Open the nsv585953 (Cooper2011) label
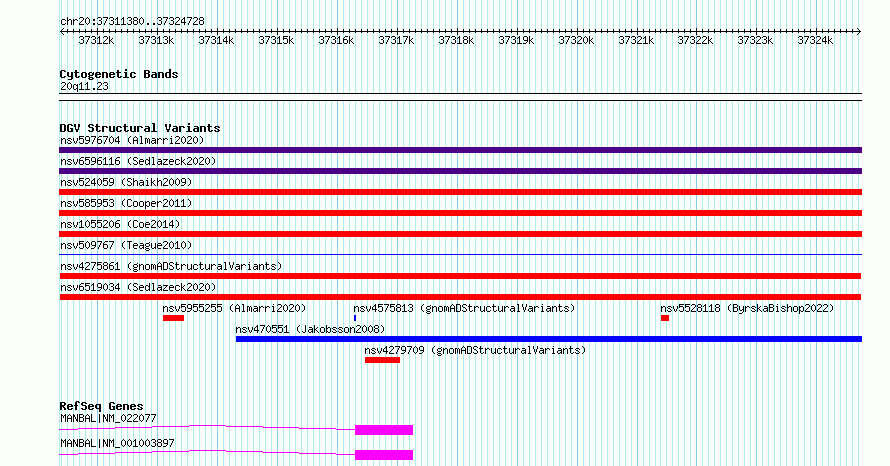 point(126,203)
